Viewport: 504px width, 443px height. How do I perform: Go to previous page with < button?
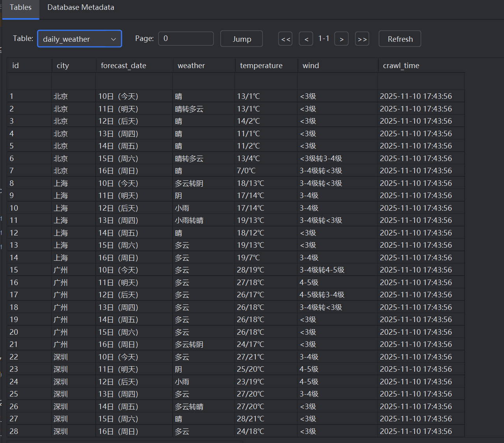(x=306, y=39)
